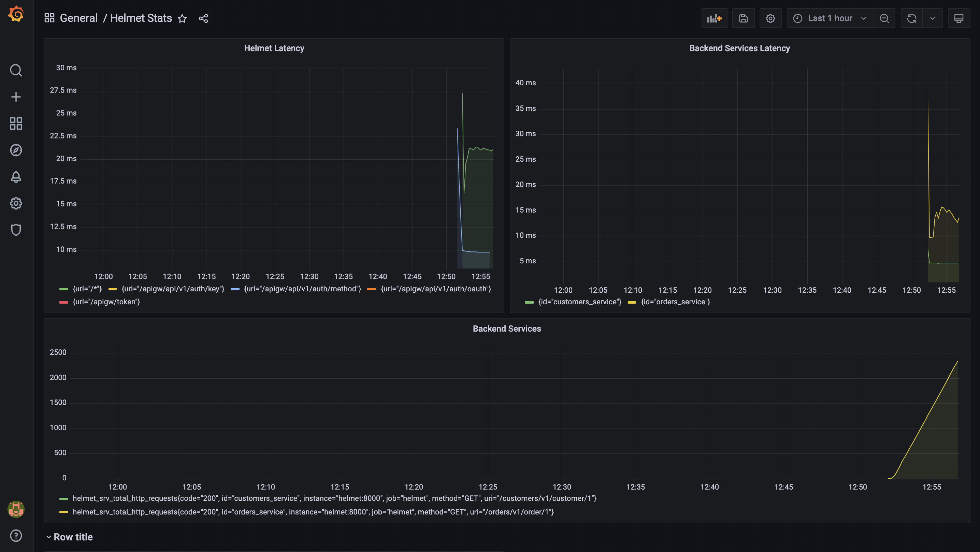This screenshot has width=980, height=552.
Task: Open the Backend Services Latency panel menu
Action: tap(739, 48)
